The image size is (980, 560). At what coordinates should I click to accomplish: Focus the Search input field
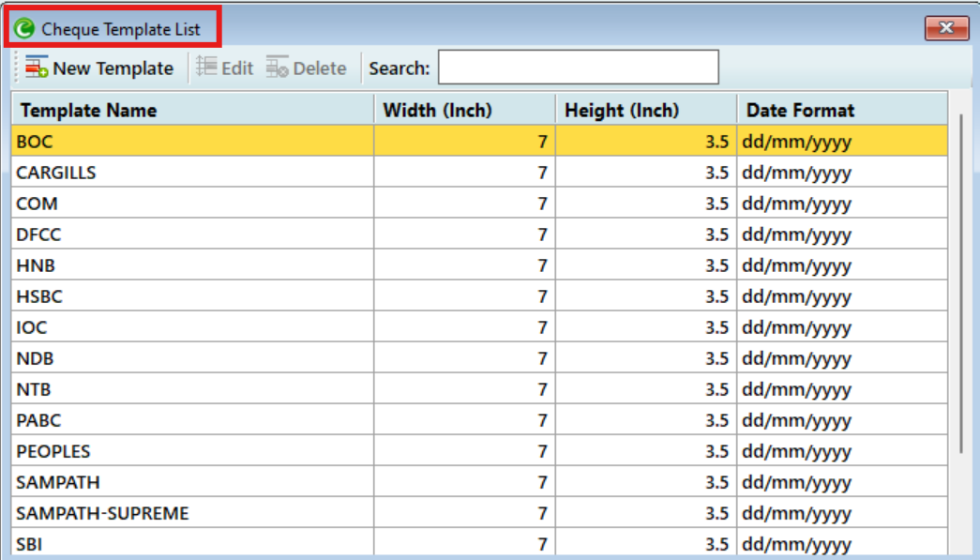click(578, 67)
